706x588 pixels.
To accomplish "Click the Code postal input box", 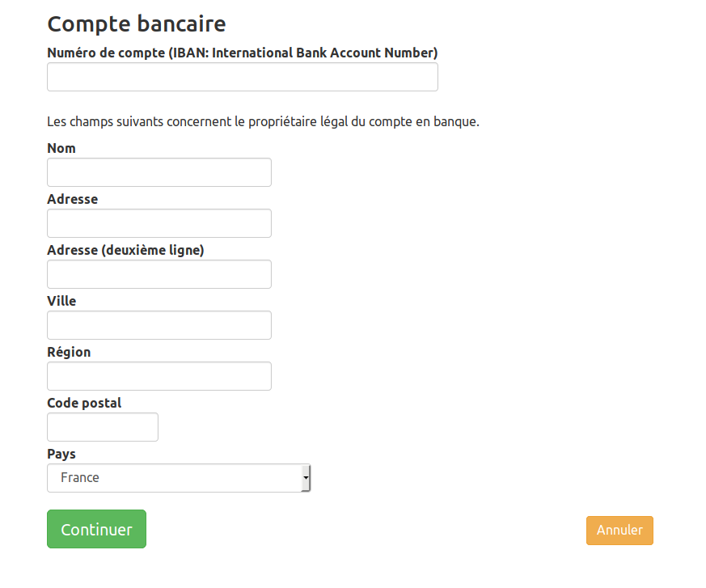I will point(103,427).
